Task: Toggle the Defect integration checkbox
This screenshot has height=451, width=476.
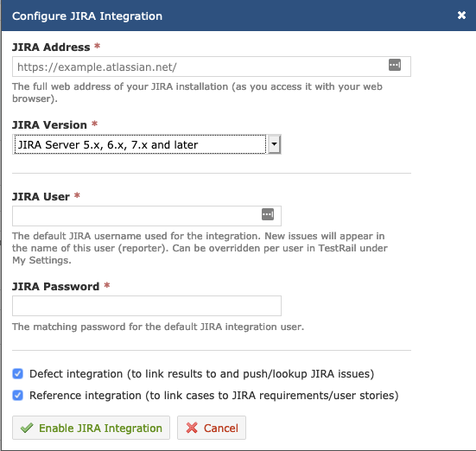Action: click(17, 373)
